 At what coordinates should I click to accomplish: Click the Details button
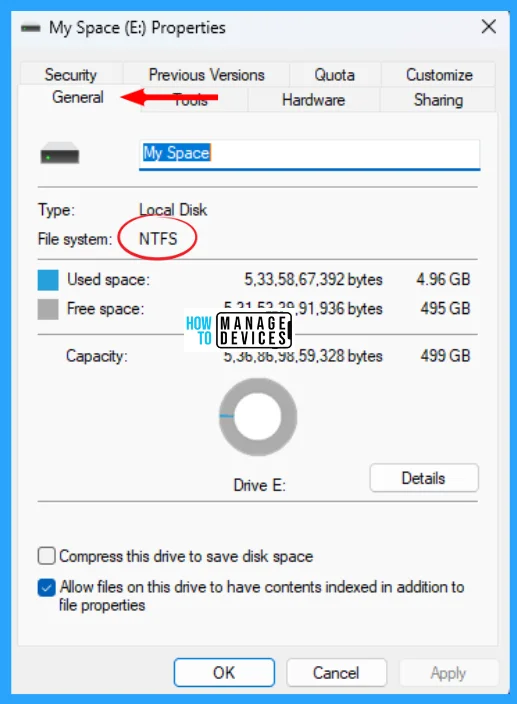coord(424,478)
